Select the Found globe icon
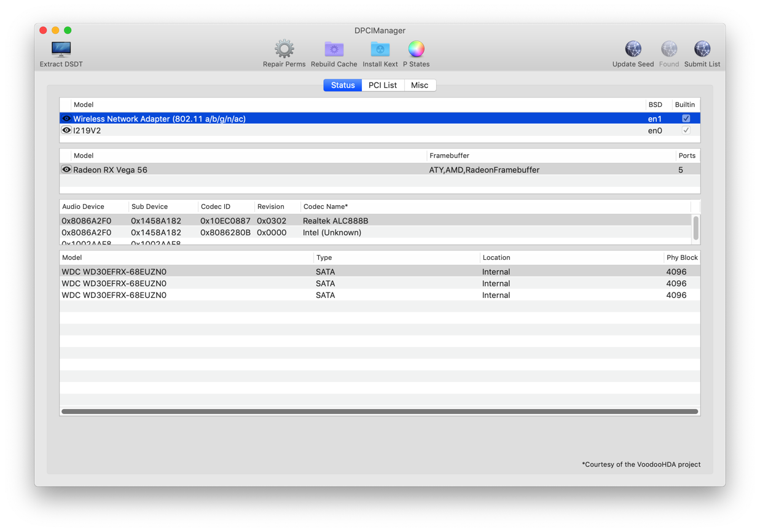Image resolution: width=760 pixels, height=532 pixels. (669, 53)
